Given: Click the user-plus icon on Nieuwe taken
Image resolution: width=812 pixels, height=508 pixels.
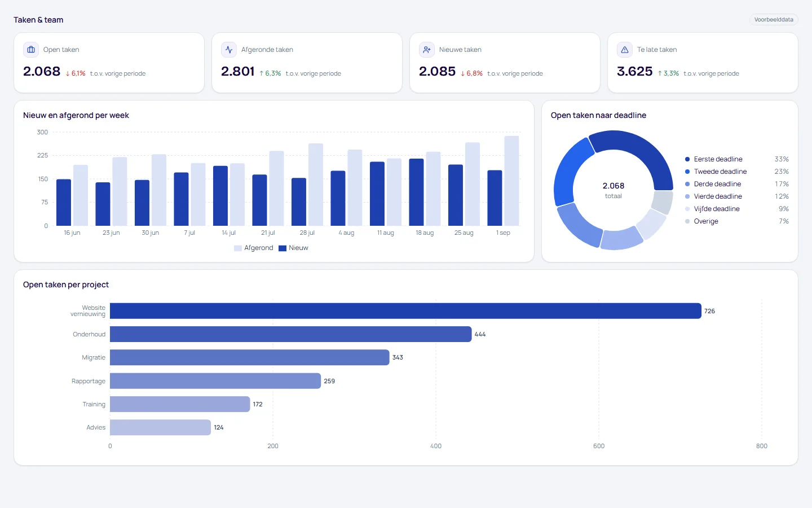Looking at the screenshot, I should click(427, 50).
